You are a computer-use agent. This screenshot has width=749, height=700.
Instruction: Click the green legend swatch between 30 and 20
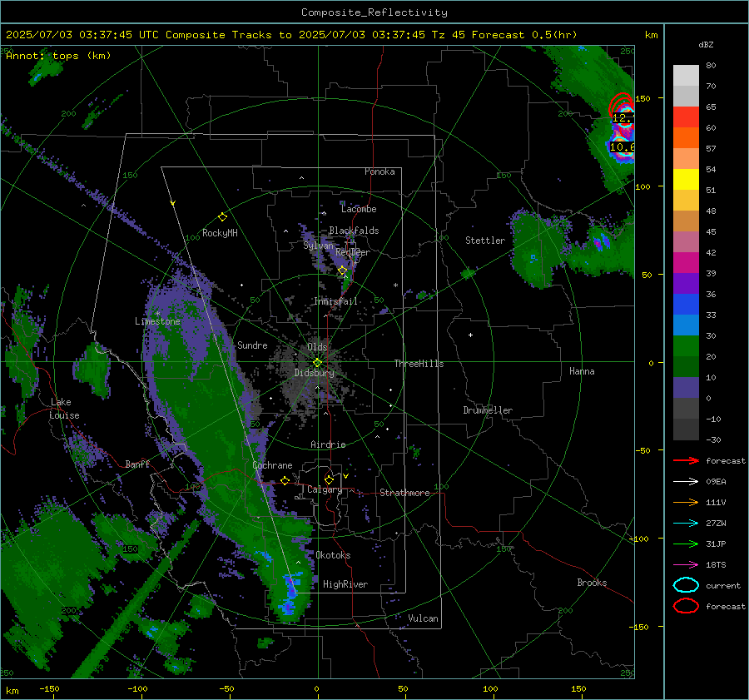pyautogui.click(x=686, y=346)
